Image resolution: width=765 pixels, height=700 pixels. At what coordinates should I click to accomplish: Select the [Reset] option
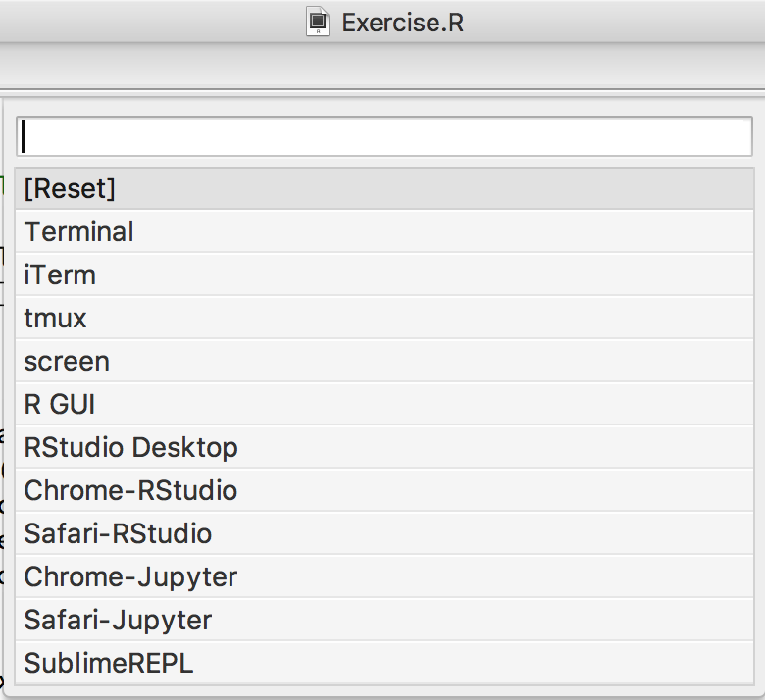coord(384,189)
